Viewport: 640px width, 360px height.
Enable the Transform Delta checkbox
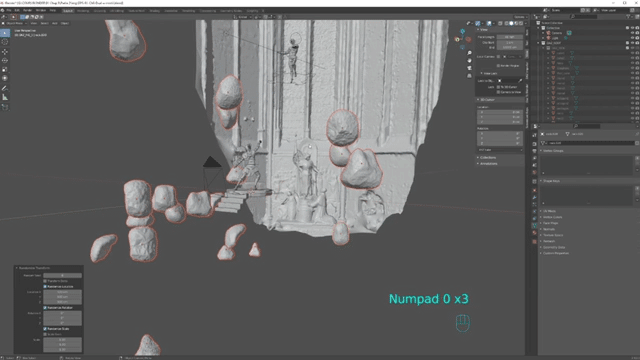(x=45, y=281)
